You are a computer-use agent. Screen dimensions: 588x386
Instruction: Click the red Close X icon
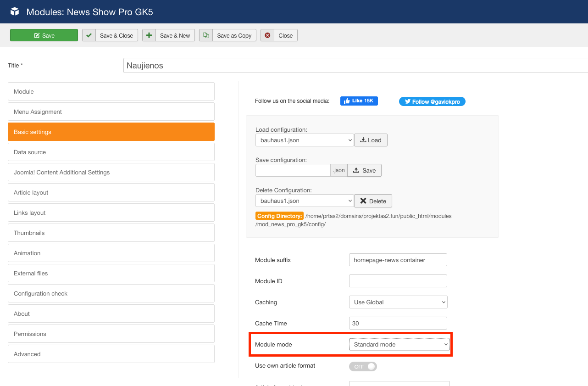click(267, 35)
